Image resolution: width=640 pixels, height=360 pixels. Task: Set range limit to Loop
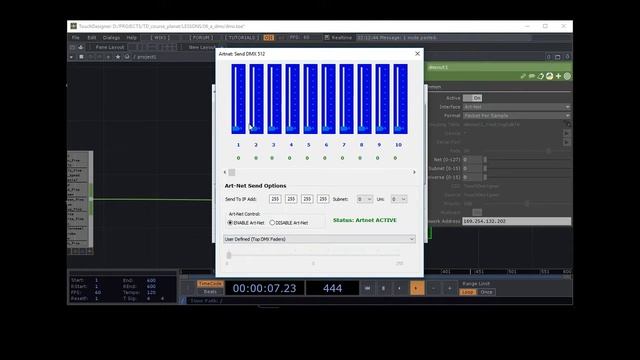point(468,292)
